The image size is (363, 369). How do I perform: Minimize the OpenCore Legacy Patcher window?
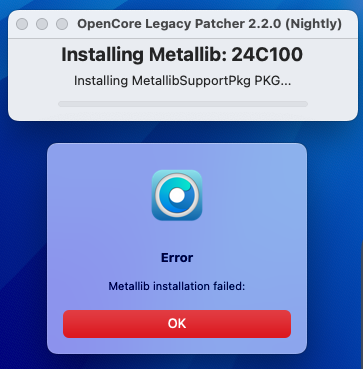tap(42, 24)
